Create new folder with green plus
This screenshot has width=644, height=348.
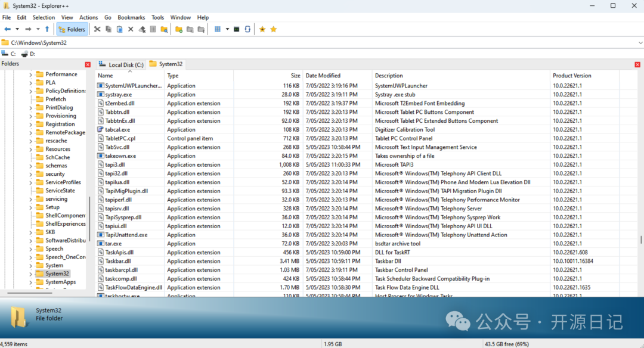(179, 29)
